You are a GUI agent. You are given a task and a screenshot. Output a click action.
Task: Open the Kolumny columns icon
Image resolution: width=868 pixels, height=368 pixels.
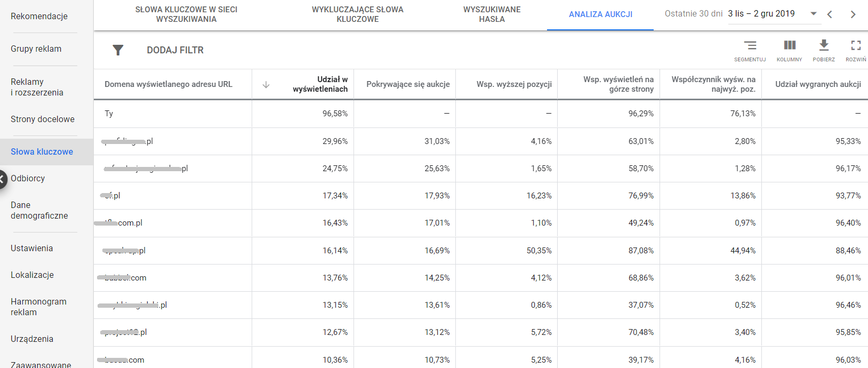(x=789, y=46)
